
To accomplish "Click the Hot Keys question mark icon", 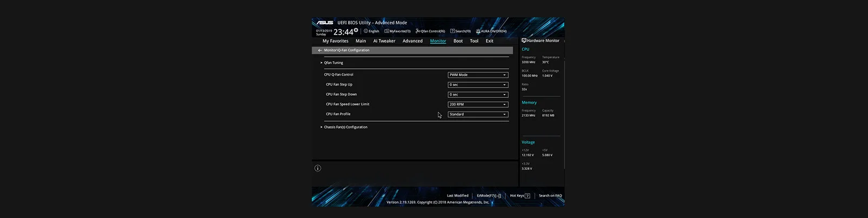I will (x=528, y=196).
